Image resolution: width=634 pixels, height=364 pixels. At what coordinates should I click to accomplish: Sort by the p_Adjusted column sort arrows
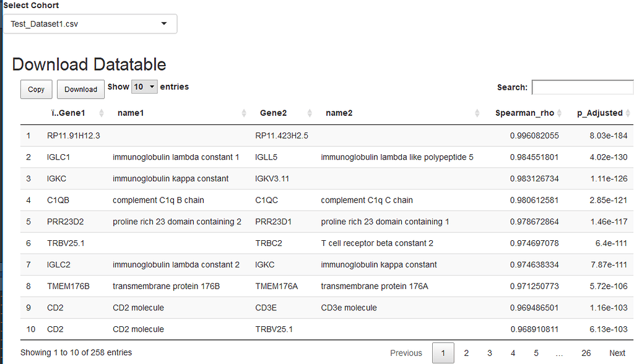628,113
